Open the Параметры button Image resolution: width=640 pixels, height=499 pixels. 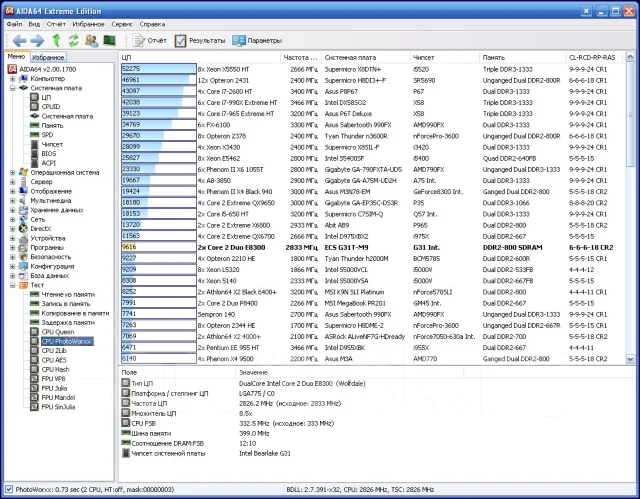point(257,40)
